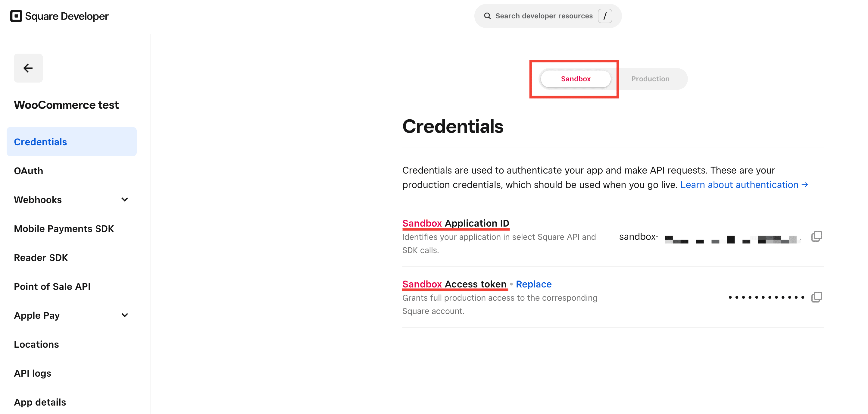Click the slash shortcut key badge
Screen dimensions: 868x414
pyautogui.click(x=605, y=16)
